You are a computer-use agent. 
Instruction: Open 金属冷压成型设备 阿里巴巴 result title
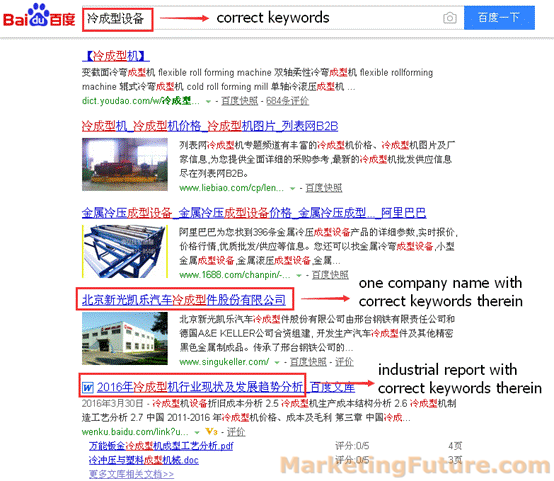tap(254, 213)
